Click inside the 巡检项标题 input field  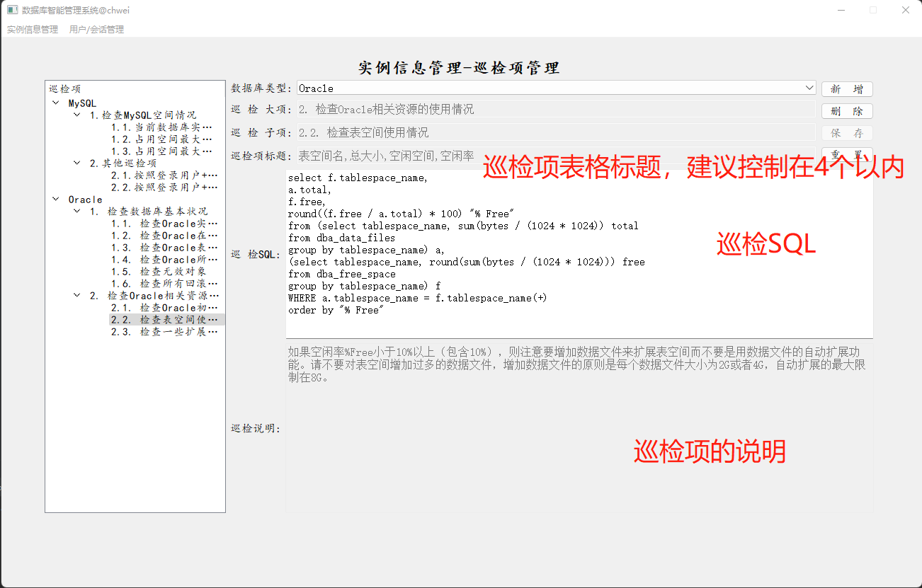[x=496, y=155]
